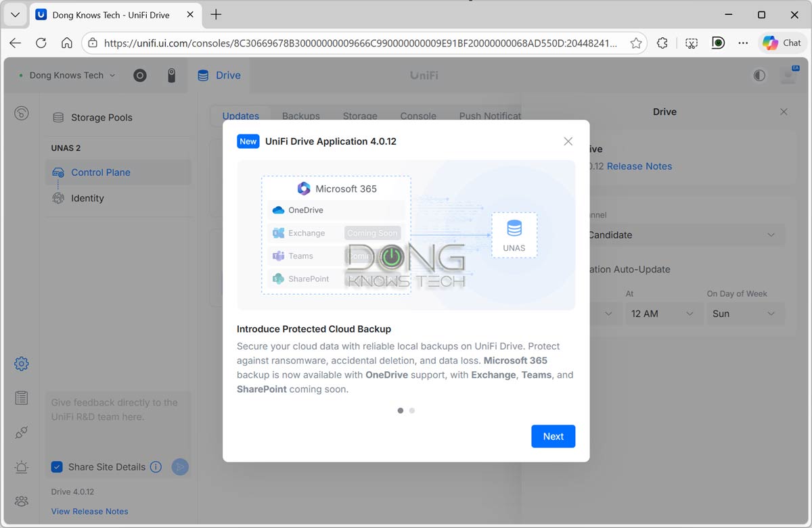Open the Settings gear in left sidebar
Viewport: 812px width, 528px height.
pyautogui.click(x=21, y=364)
